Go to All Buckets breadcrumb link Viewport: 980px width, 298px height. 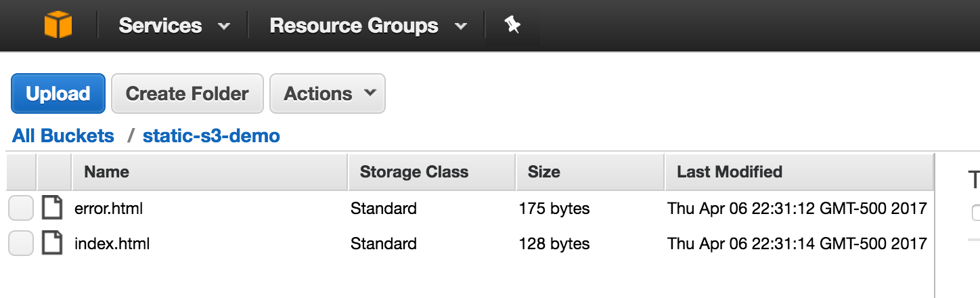coord(64,135)
